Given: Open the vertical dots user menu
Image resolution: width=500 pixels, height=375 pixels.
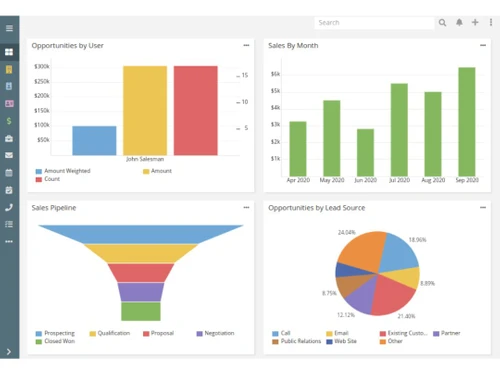Looking at the screenshot, I should pyautogui.click(x=491, y=22).
